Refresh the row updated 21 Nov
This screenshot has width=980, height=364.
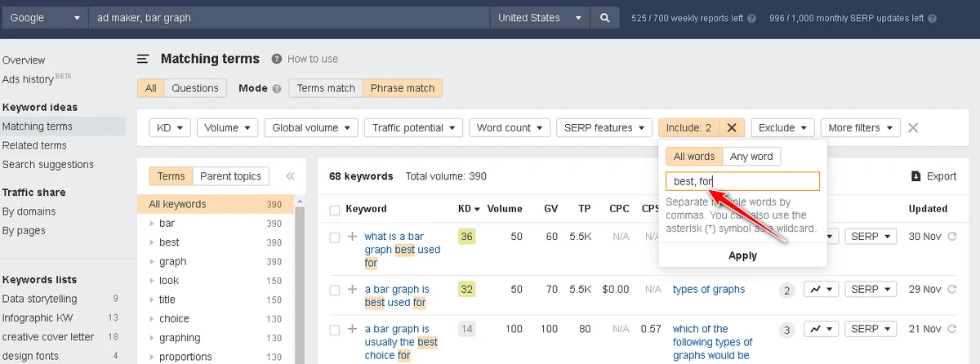(x=951, y=329)
